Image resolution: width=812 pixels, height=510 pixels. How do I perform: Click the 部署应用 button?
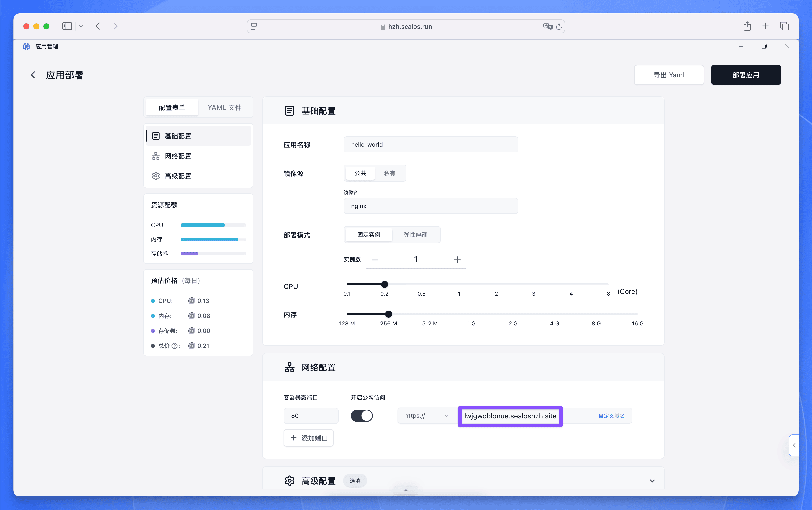746,75
